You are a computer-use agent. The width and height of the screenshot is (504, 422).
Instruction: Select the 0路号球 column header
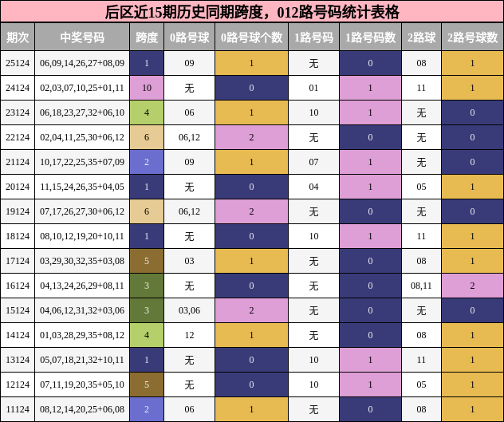(x=189, y=37)
